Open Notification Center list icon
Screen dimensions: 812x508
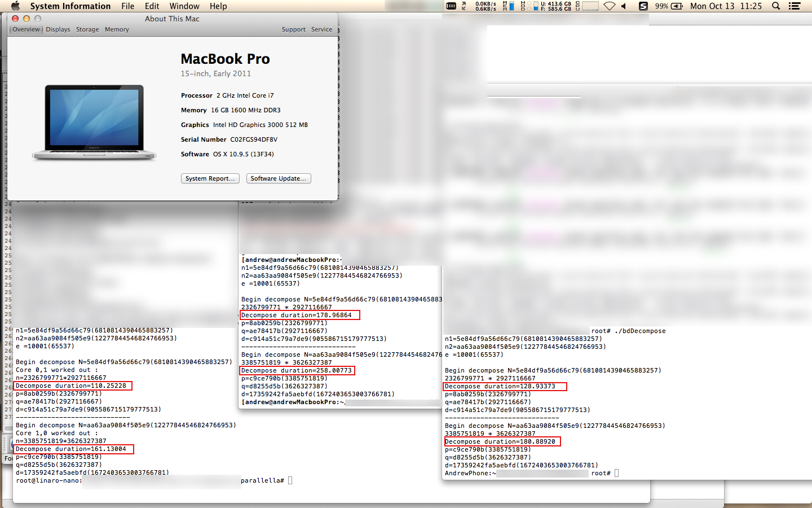pos(795,6)
